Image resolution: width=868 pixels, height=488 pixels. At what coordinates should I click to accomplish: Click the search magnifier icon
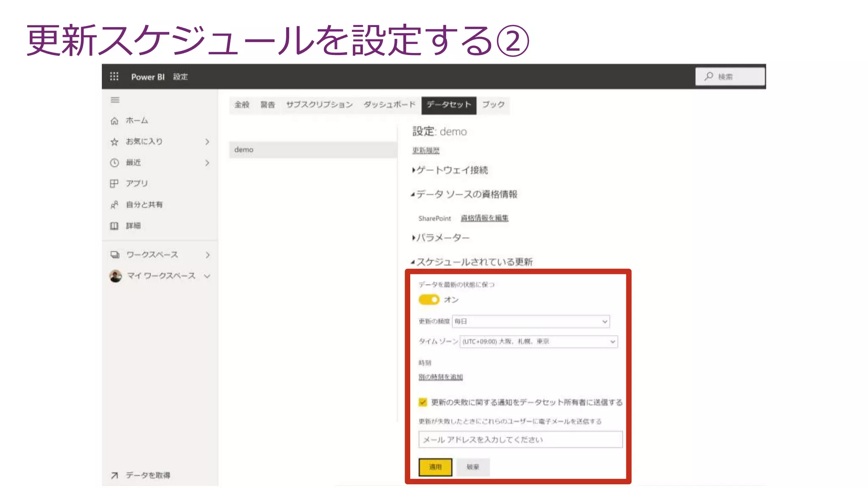[x=709, y=76]
